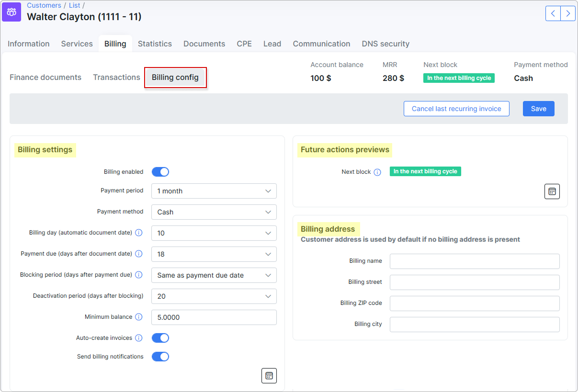Image resolution: width=578 pixels, height=392 pixels.
Task: Click Future actions 'In the next billing cycle' badge
Action: pyautogui.click(x=425, y=171)
